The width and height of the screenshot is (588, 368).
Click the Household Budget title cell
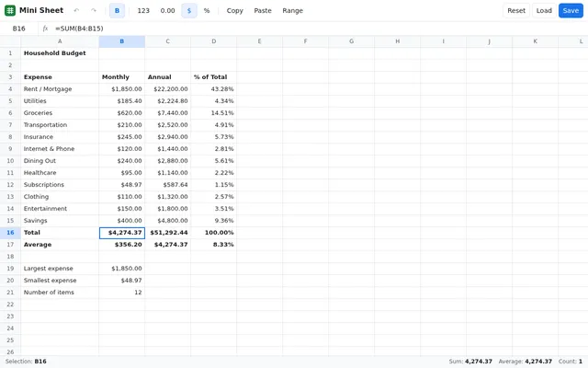[60, 53]
